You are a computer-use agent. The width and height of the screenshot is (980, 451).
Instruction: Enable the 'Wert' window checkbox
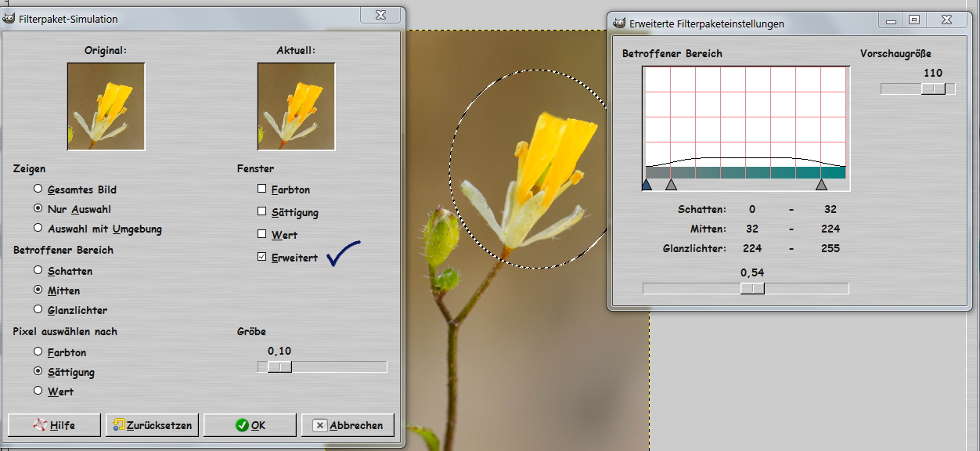[x=262, y=234]
